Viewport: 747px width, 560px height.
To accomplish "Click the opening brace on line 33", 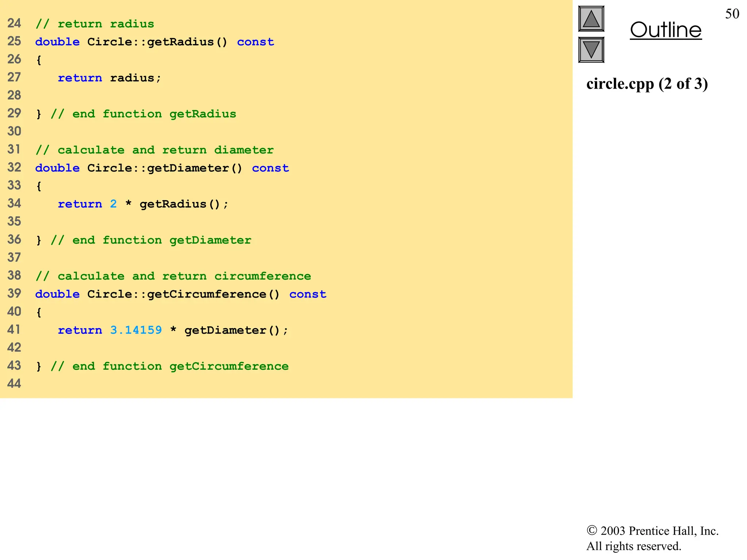I will 39,186.
